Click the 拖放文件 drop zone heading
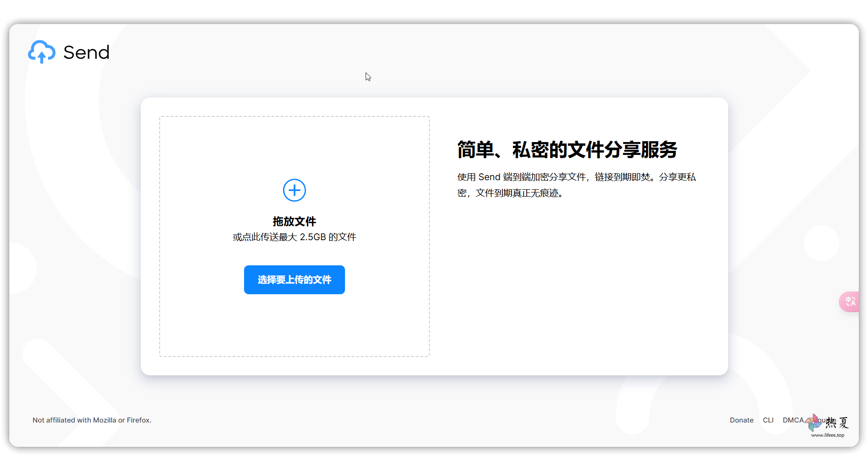 pos(294,222)
